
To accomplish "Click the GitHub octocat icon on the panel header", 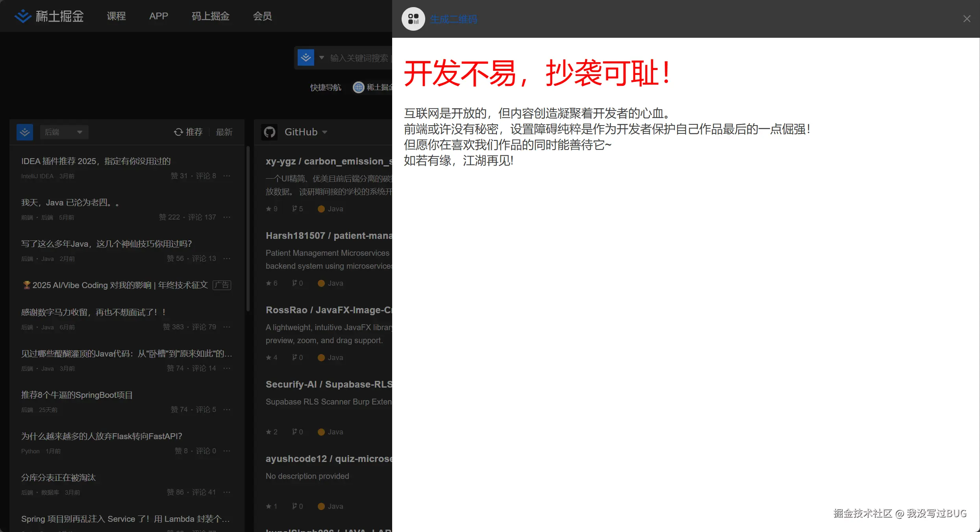I will (269, 132).
